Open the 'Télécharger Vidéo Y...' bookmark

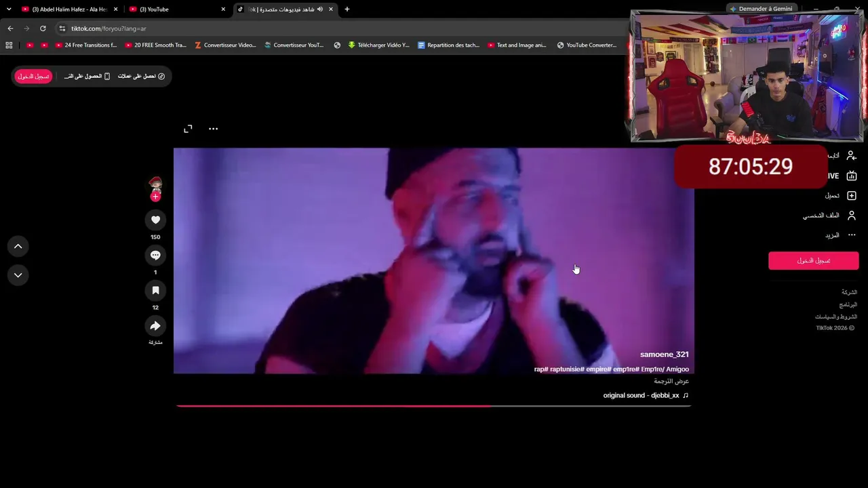(378, 45)
